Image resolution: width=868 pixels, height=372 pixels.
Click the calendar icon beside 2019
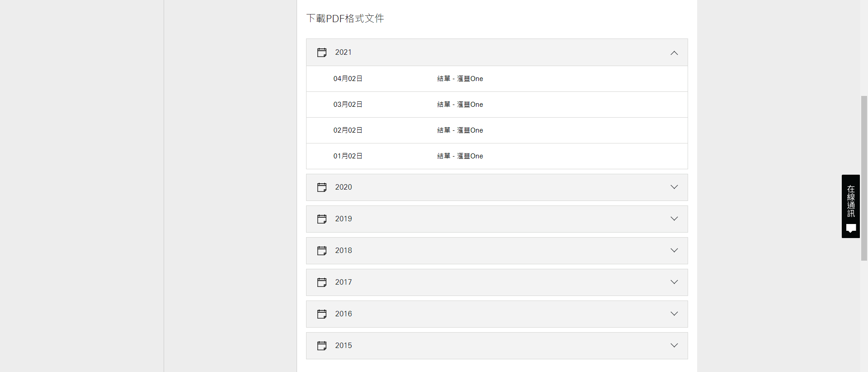click(x=322, y=219)
